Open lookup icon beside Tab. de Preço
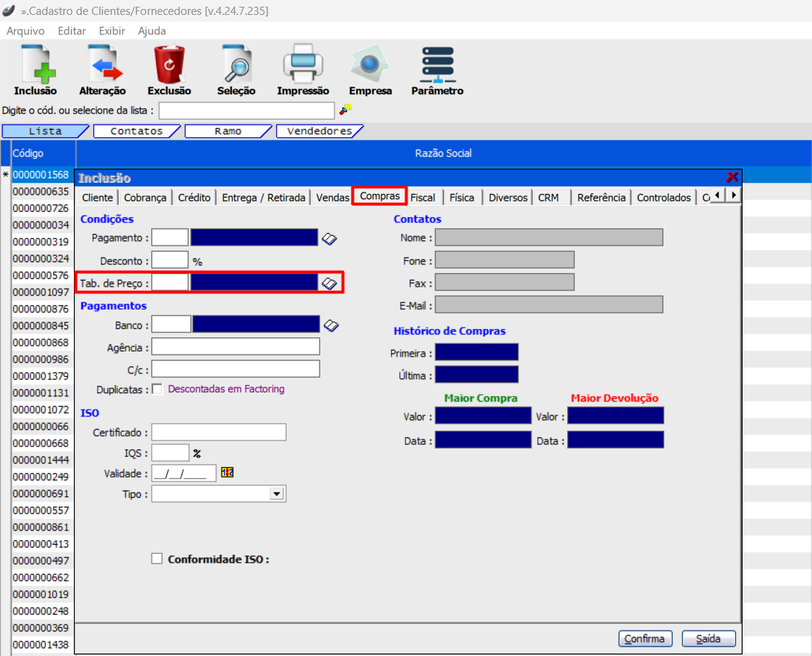The image size is (812, 656). point(329,283)
